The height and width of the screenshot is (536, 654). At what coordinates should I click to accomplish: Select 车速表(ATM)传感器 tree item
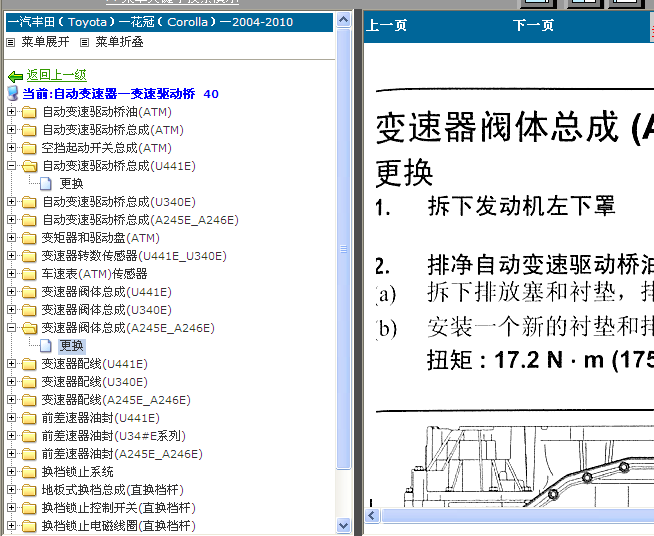pos(94,274)
